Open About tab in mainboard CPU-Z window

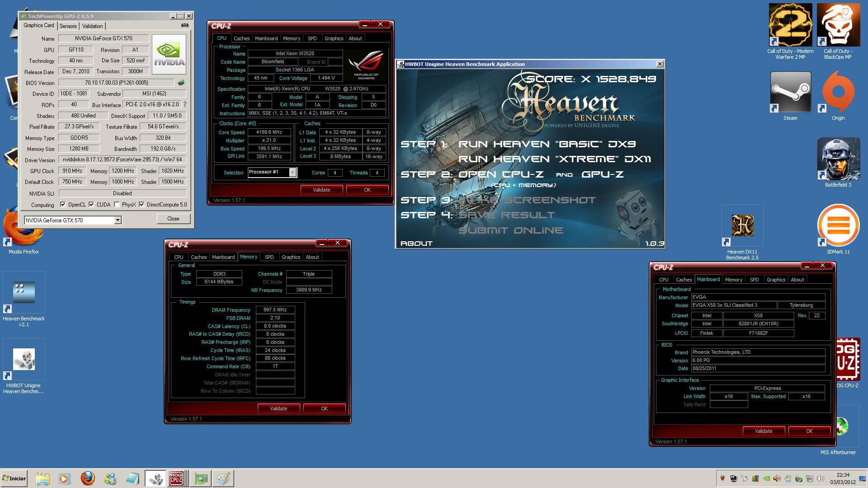[x=797, y=280]
